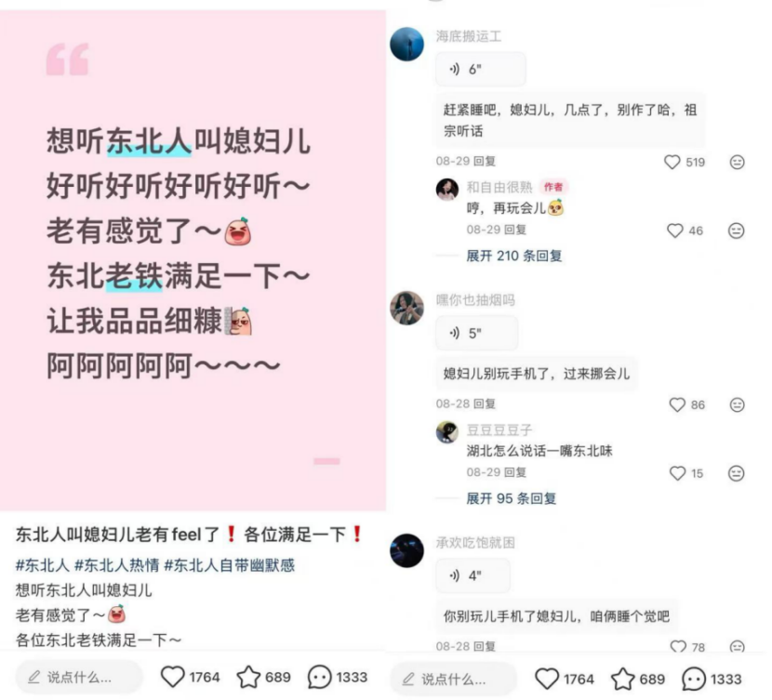Open the 海底搬运工 profile avatar
The width and height of the screenshot is (772, 700).
click(x=406, y=45)
